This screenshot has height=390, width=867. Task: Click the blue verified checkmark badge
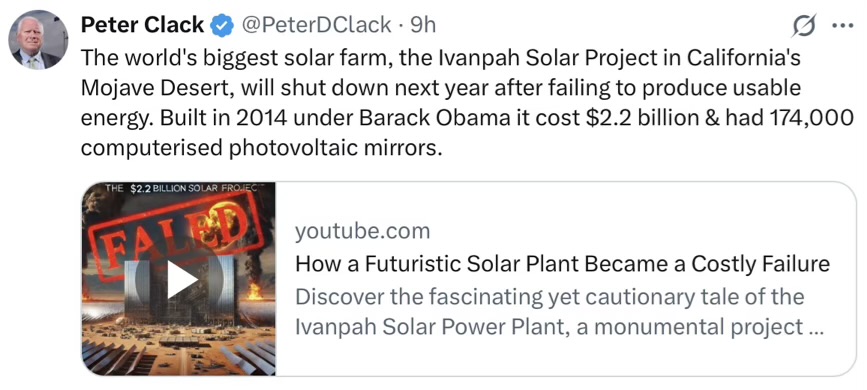coord(222,27)
